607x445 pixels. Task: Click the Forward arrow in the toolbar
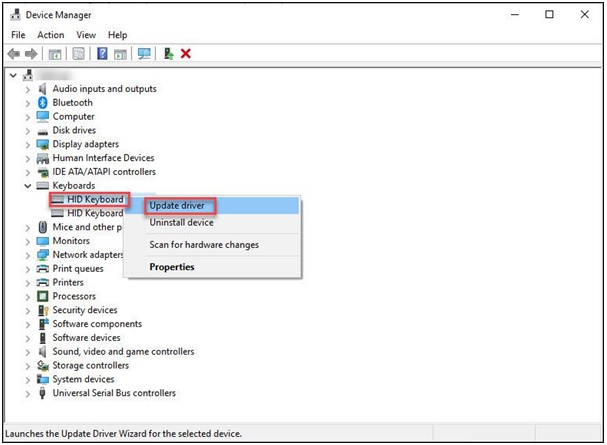(31, 54)
